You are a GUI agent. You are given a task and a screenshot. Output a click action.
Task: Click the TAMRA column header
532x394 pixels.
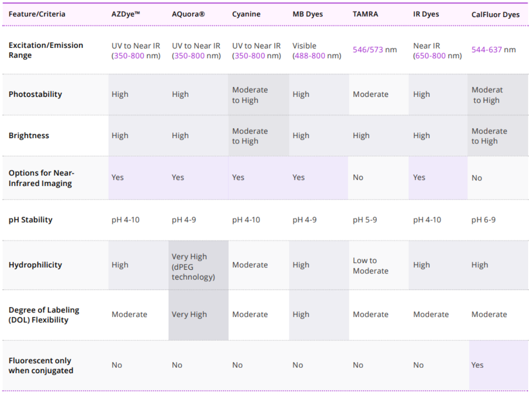(x=365, y=14)
